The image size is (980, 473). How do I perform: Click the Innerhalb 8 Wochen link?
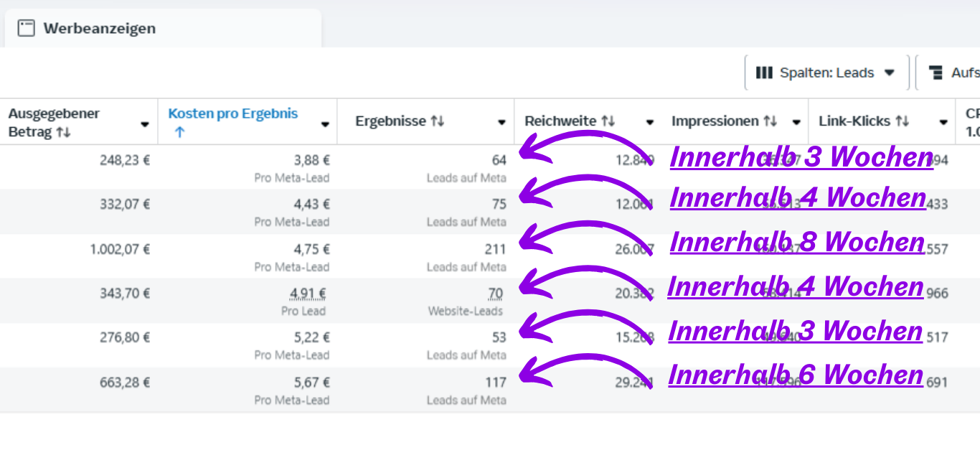pyautogui.click(x=796, y=242)
